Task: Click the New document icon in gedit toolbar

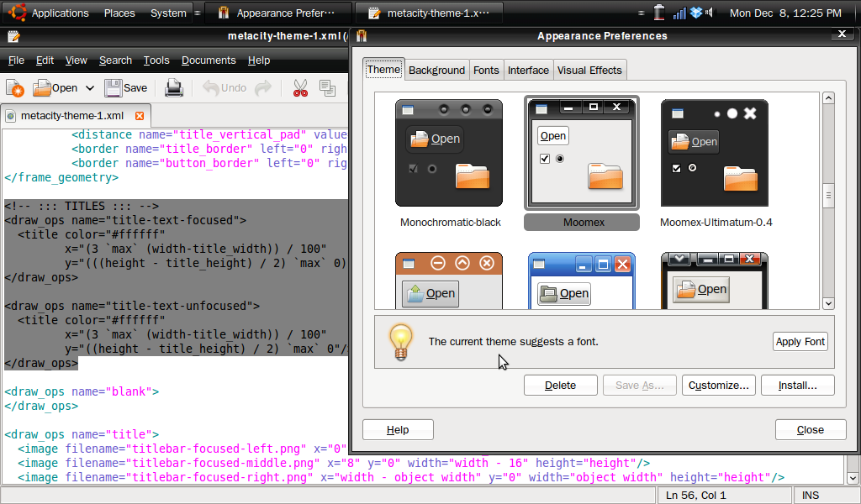Action: (15, 88)
